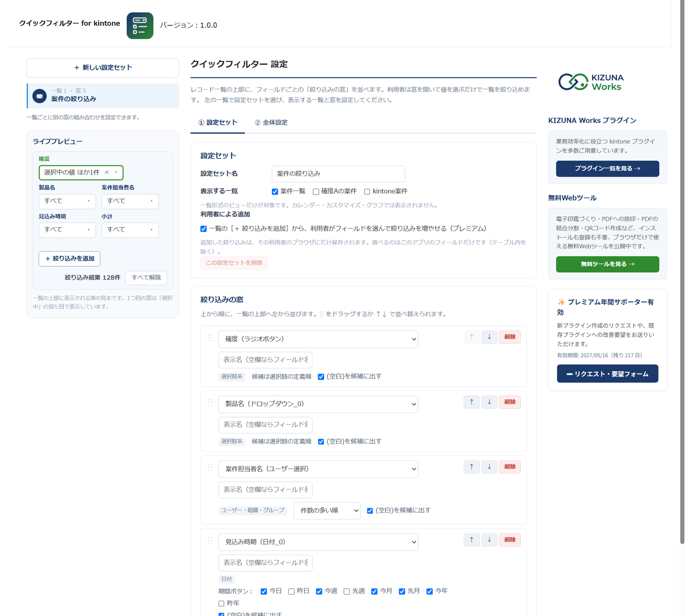Grab the drag handle of the 案件担当者名 row
The image size is (686, 616).
tap(210, 467)
